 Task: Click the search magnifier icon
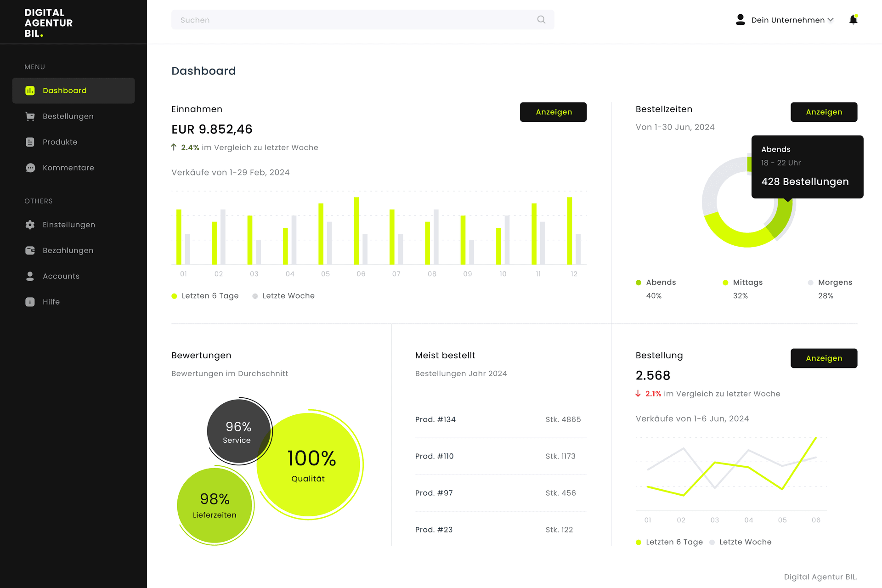(x=541, y=20)
